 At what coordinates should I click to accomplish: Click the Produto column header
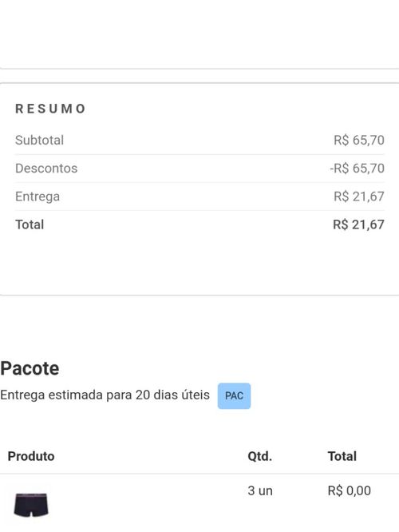tap(31, 456)
